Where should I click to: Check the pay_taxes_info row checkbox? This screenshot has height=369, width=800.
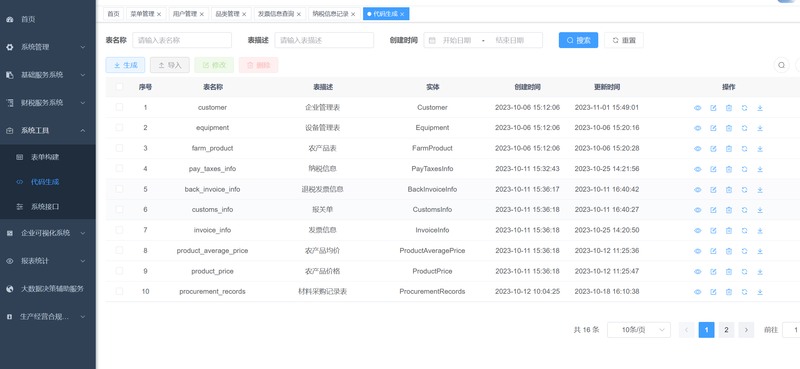point(119,168)
